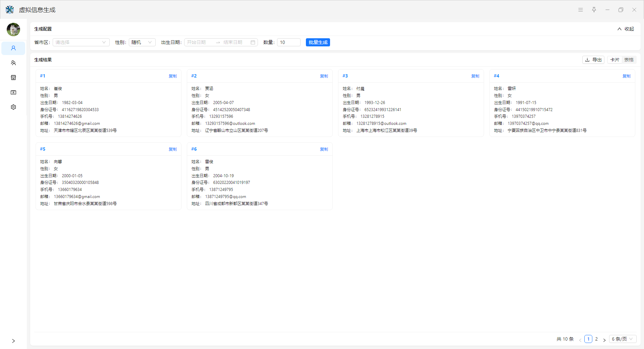Click the husky avatar picture

(13, 30)
